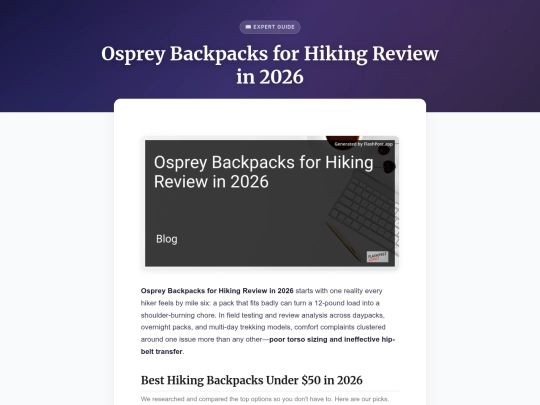Open the blog featured image thumbnail
Image resolution: width=540 pixels, height=405 pixels.
click(x=270, y=202)
